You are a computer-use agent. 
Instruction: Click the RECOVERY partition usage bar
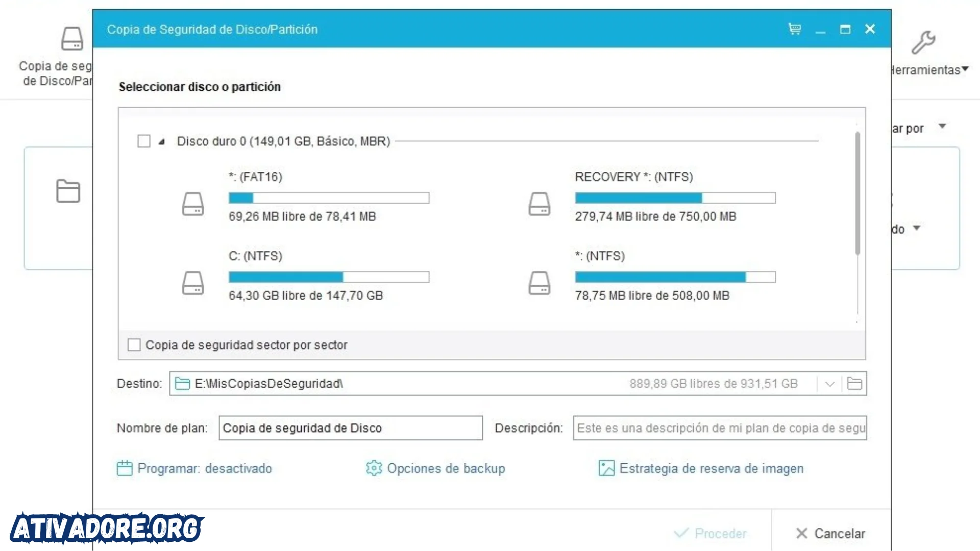click(x=675, y=198)
